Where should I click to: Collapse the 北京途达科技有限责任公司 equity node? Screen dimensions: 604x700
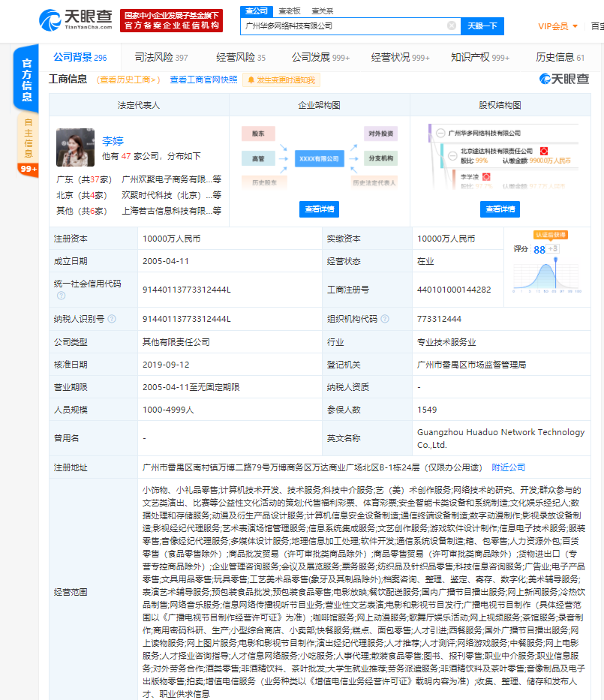point(452,155)
